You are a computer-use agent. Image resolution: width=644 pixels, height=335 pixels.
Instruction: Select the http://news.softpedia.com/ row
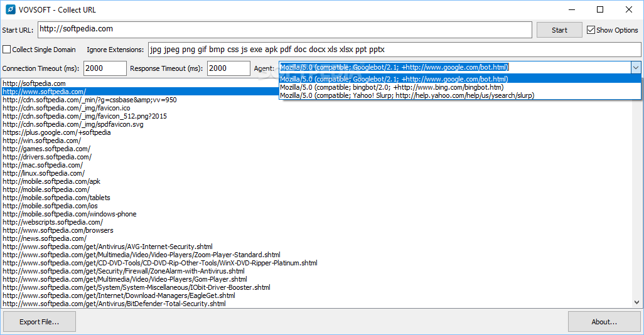[x=316, y=238]
